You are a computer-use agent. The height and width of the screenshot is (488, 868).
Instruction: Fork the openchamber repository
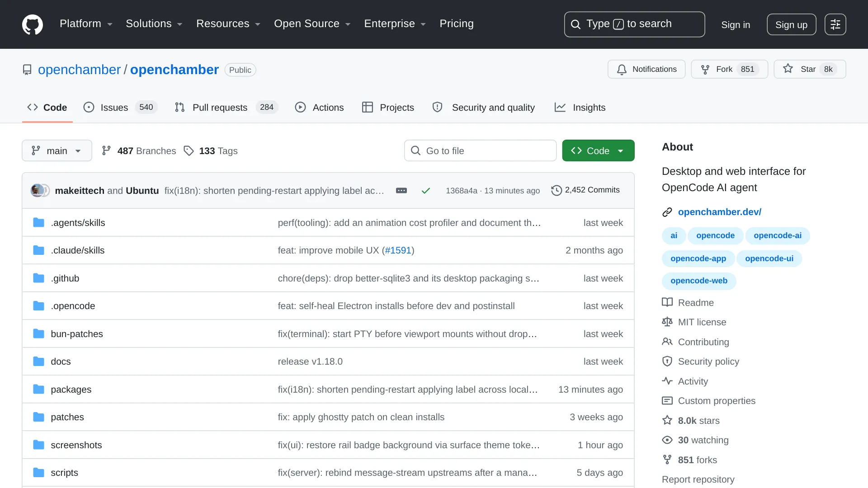[x=729, y=69]
